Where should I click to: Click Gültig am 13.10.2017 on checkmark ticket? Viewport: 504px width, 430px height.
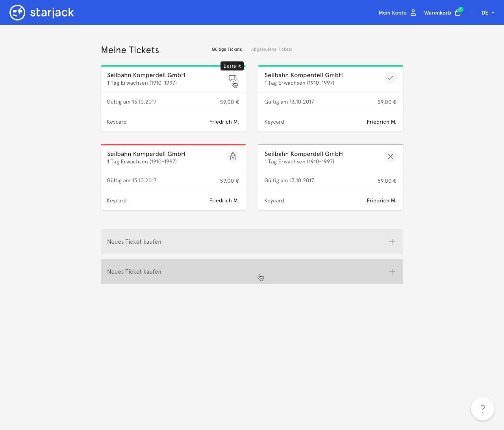coord(289,102)
